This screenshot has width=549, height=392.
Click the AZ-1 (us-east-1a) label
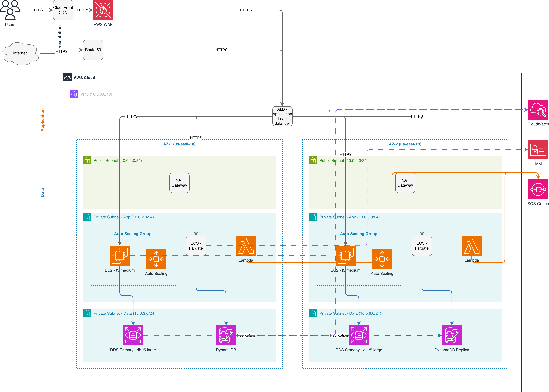tap(179, 144)
